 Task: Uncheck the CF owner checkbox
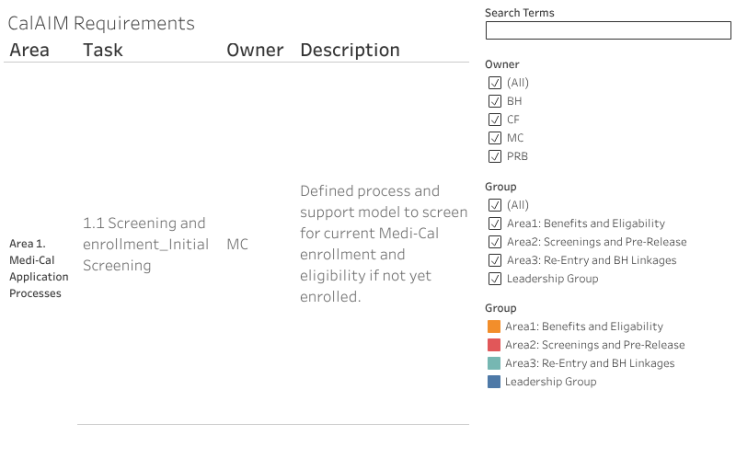pyautogui.click(x=494, y=120)
